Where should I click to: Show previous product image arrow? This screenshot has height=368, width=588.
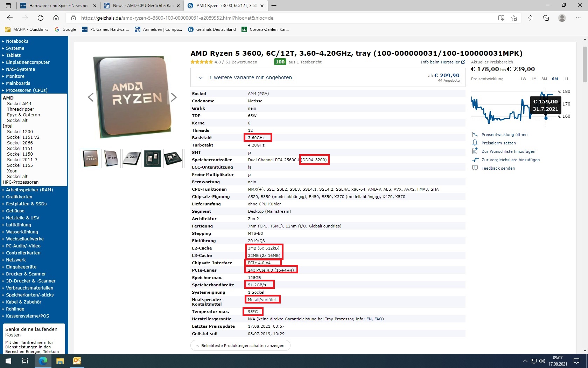coord(91,97)
